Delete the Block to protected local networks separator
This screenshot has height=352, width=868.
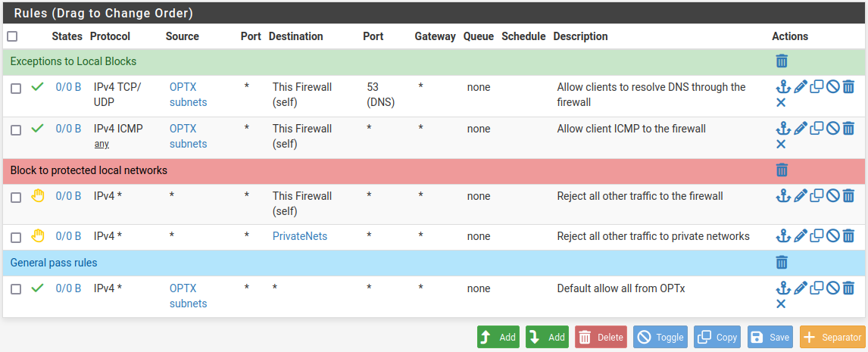coord(782,170)
